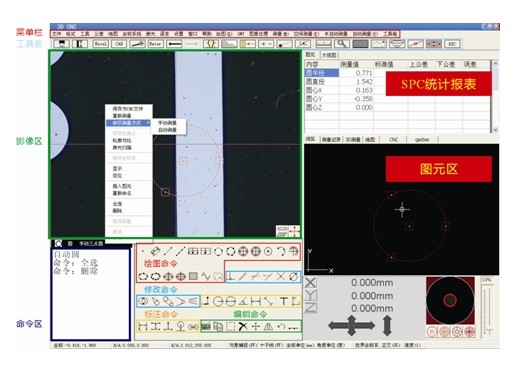Expand the highlighted measurement-mode submenu entry
Viewport: 513px width, 366px height.
click(x=128, y=123)
